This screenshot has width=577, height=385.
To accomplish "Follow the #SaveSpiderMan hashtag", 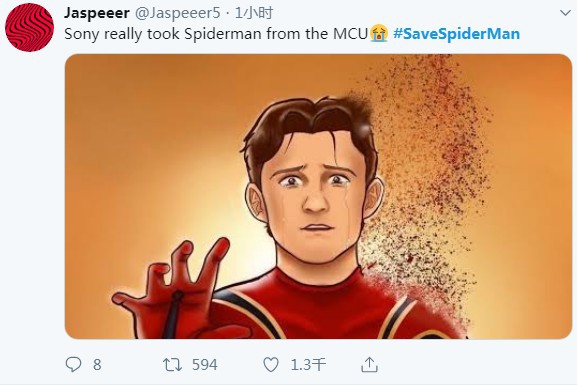I will (456, 34).
